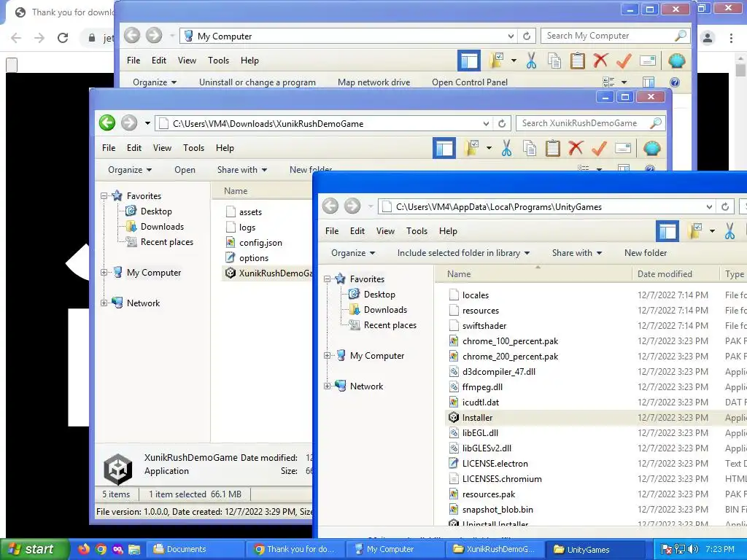The width and height of the screenshot is (747, 560).
Task: Click volume icon in system tray
Action: [694, 549]
